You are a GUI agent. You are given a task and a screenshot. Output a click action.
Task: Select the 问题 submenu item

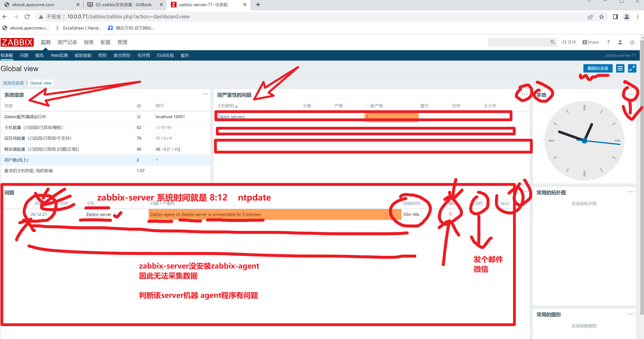coord(24,55)
